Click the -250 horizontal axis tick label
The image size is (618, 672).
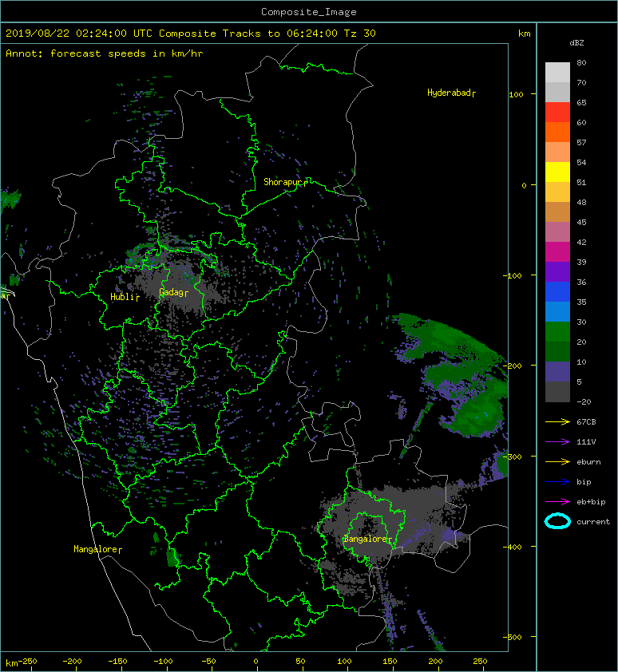(x=27, y=662)
